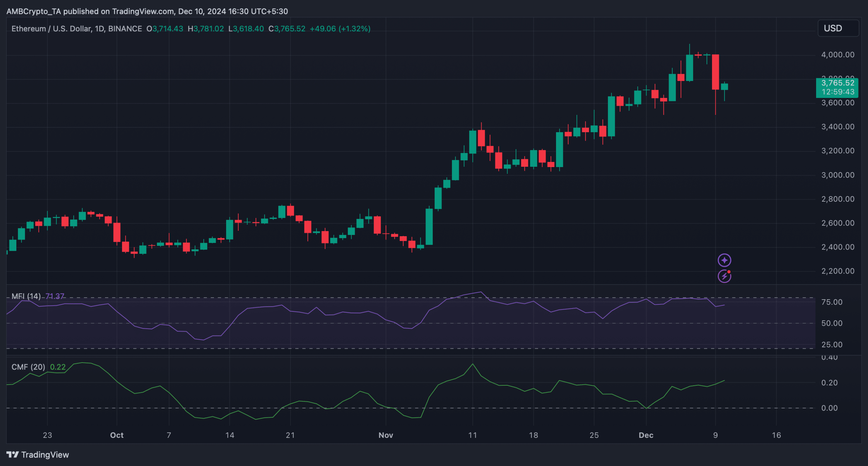
Task: Click the change value +49.06 (+1.32%)
Action: point(340,29)
